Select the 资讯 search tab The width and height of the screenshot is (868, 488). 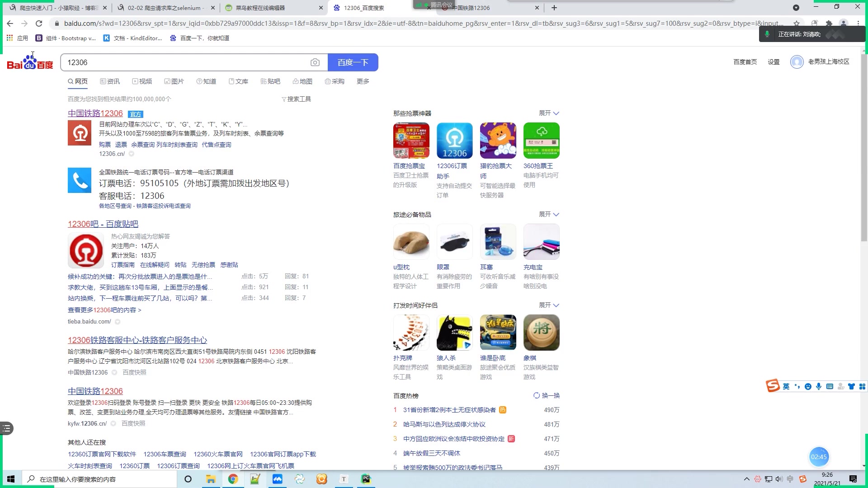(x=110, y=81)
